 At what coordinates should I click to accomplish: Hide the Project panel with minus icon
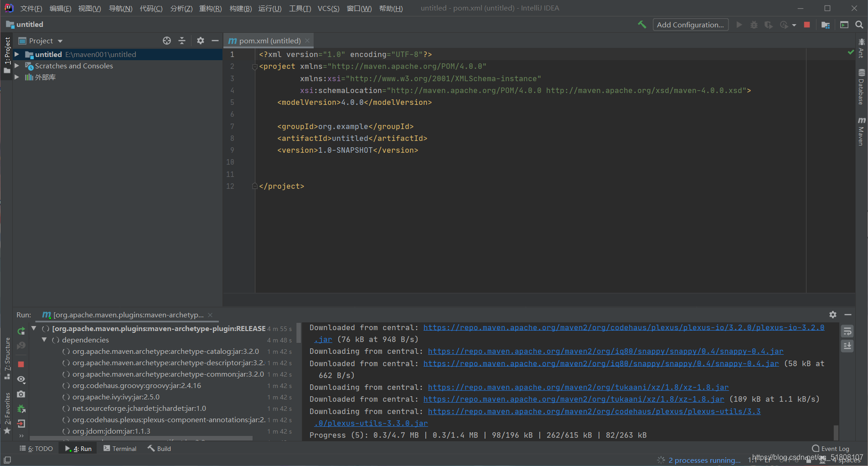[215, 41]
